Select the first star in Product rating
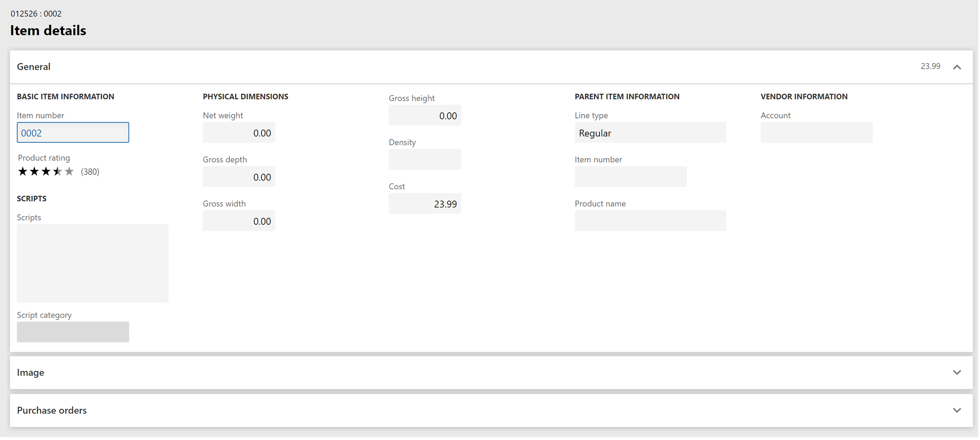980x440 pixels. (23, 172)
